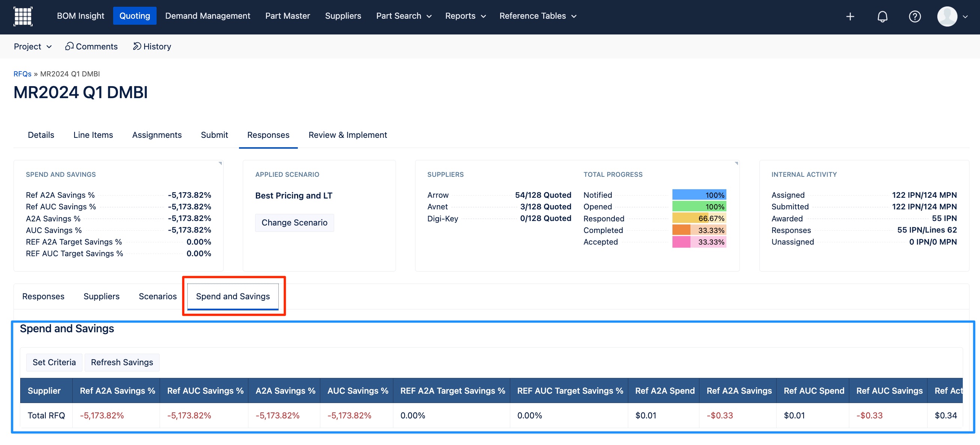Click the Total RFQ row cell

[46, 415]
